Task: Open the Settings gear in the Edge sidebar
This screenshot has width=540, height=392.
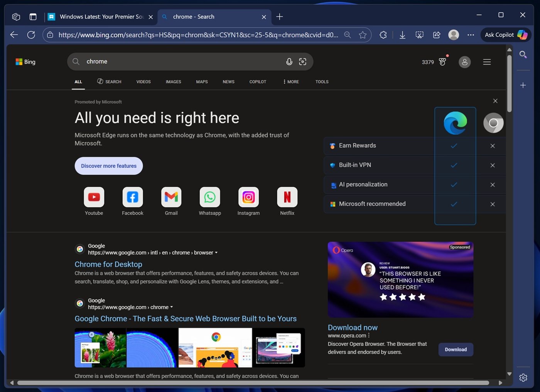Action: 523,378
